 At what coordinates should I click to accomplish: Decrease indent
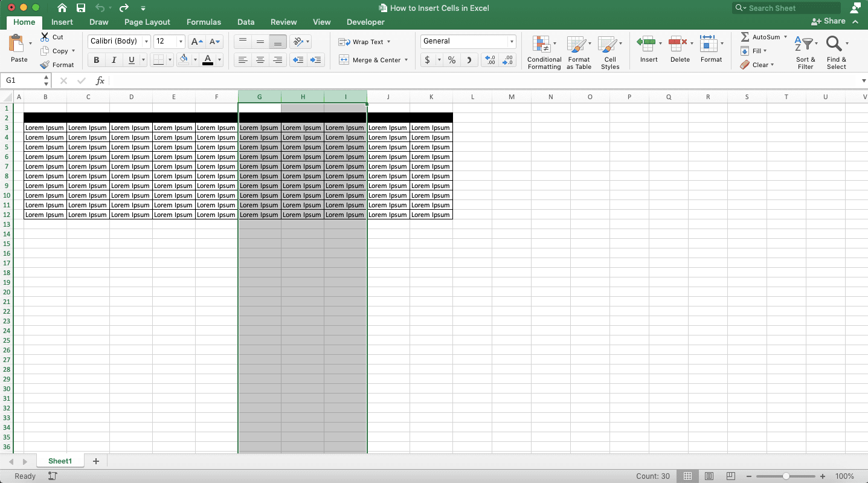298,60
